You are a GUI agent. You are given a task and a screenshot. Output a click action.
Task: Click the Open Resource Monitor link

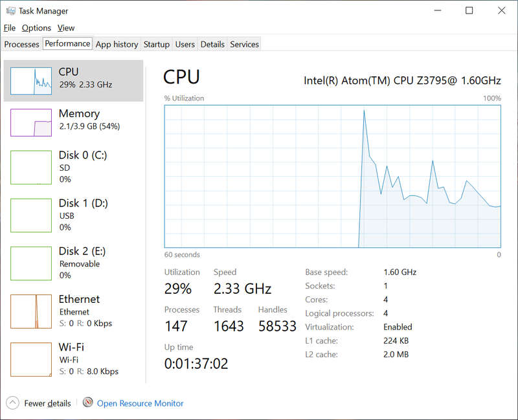pos(140,403)
